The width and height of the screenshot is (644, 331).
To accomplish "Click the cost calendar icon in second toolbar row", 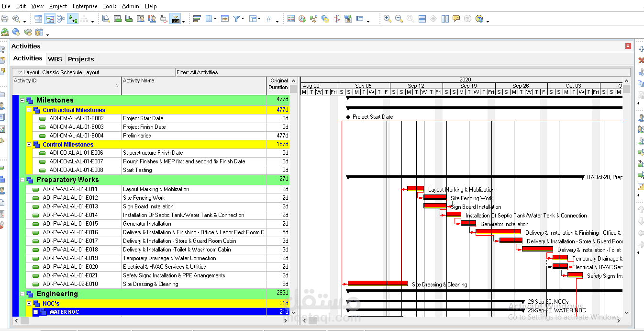I will (39, 32).
